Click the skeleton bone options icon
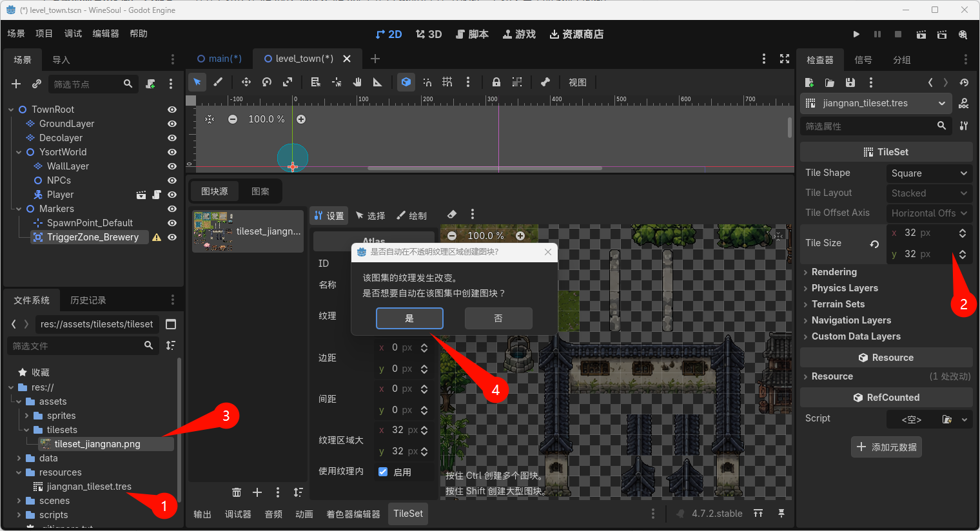The width and height of the screenshot is (980, 531). click(545, 82)
